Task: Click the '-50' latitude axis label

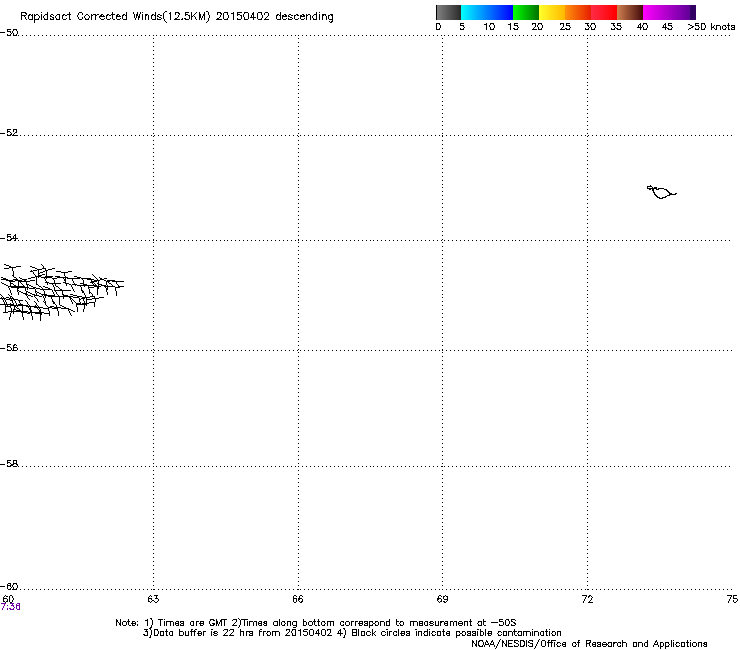Action: pyautogui.click(x=9, y=33)
